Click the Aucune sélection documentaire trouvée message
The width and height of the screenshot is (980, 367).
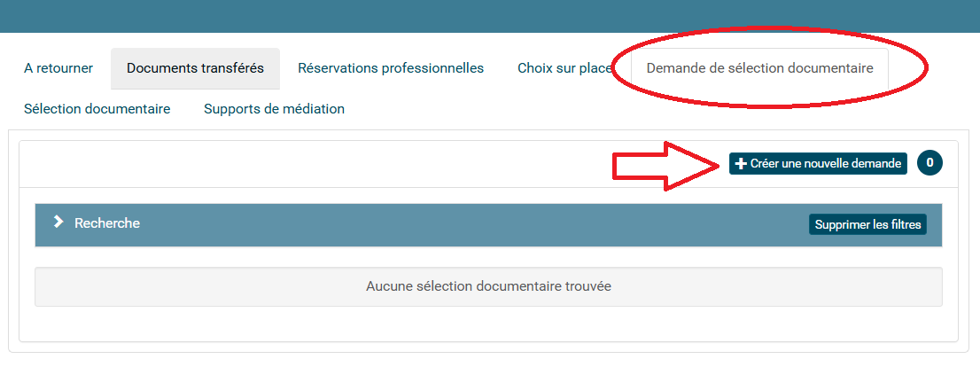488,286
